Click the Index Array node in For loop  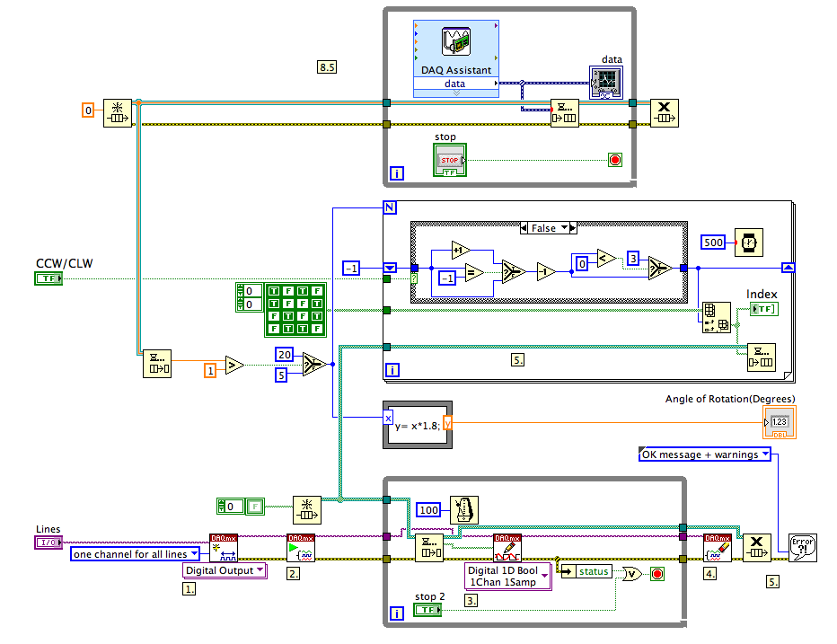point(717,318)
